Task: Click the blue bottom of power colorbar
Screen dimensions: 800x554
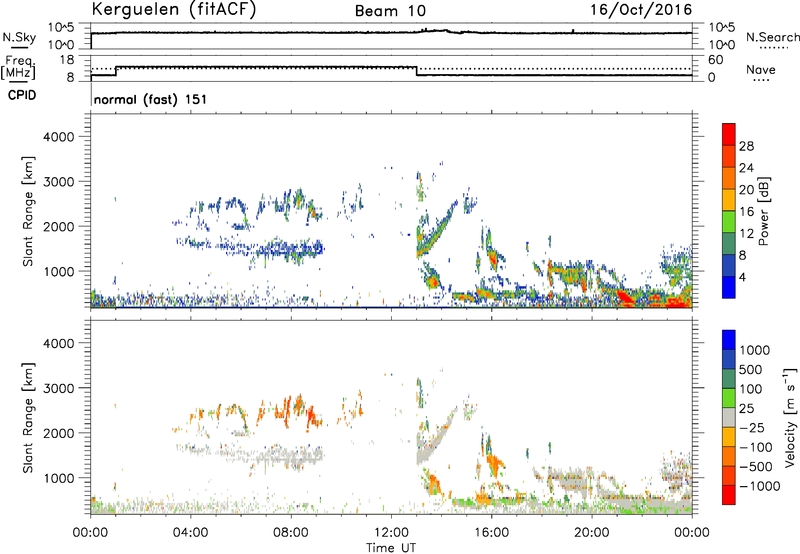Action: [729, 287]
